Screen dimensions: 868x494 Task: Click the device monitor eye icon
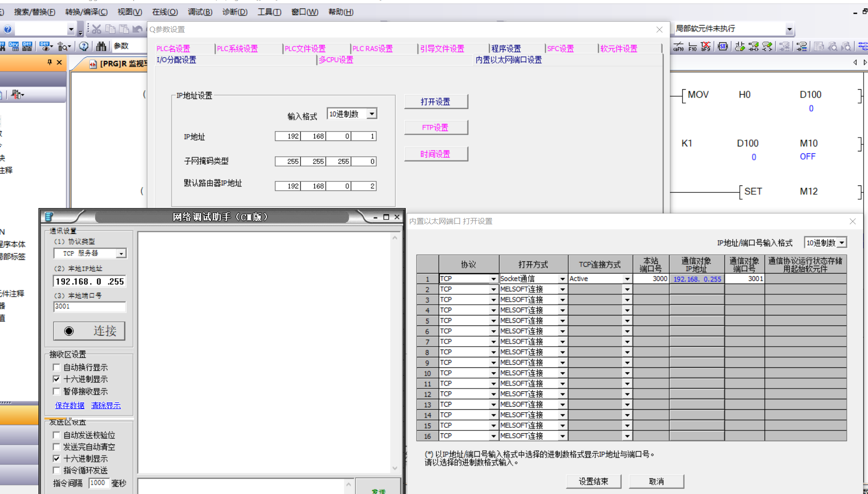click(45, 46)
